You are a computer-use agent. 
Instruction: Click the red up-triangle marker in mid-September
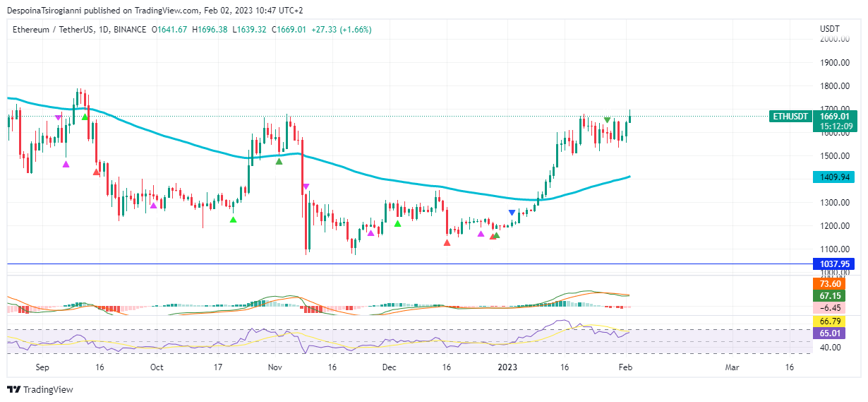click(x=97, y=171)
